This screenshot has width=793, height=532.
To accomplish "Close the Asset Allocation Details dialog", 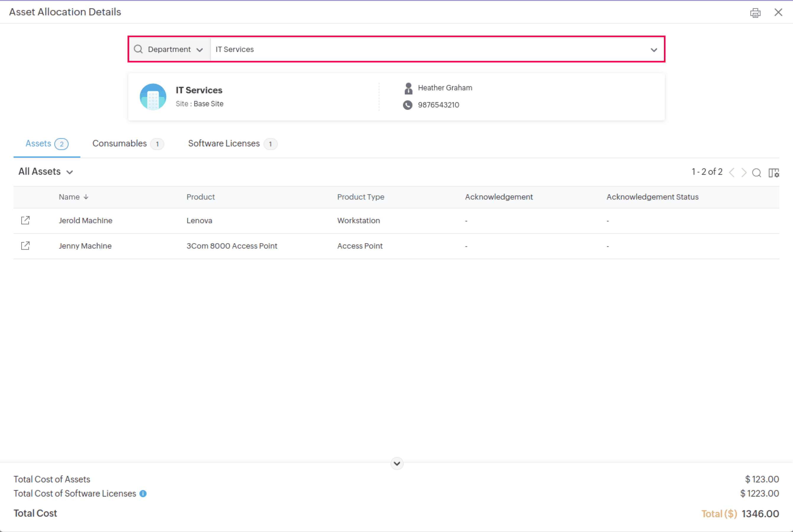I will click(778, 13).
